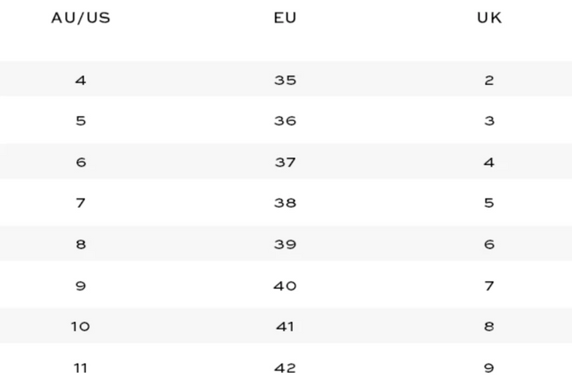This screenshot has height=392, width=572.
Task: Select EU size 39 cell
Action: [x=284, y=244]
